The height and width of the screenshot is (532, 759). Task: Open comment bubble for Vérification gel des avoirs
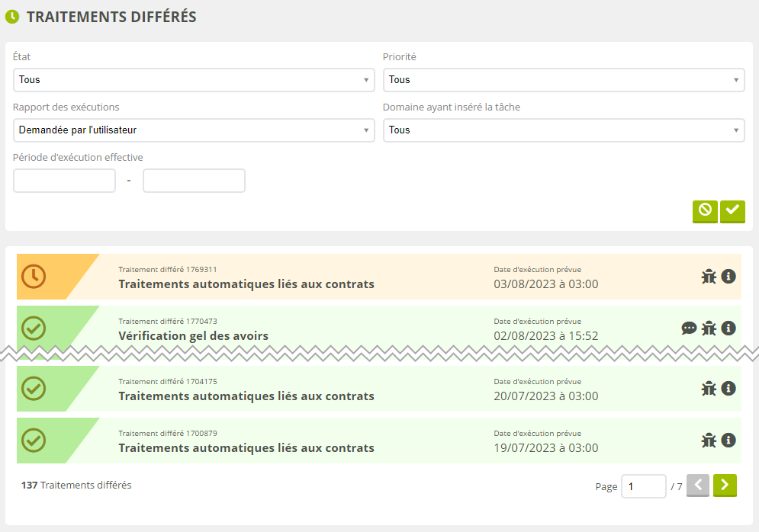pyautogui.click(x=689, y=328)
